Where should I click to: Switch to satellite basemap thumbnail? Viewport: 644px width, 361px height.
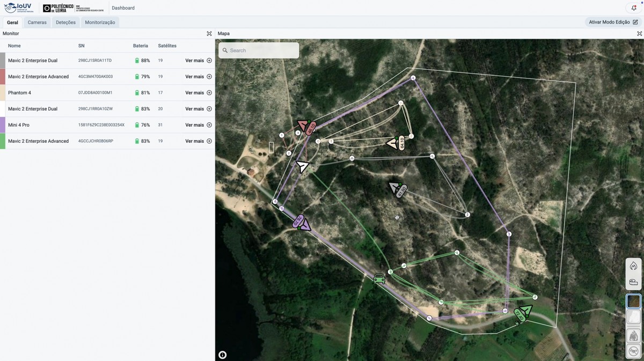point(633,301)
